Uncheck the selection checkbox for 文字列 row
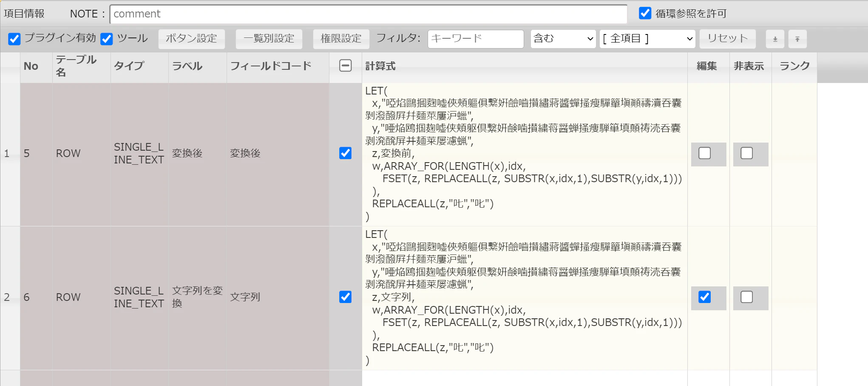The image size is (868, 386). tap(346, 297)
